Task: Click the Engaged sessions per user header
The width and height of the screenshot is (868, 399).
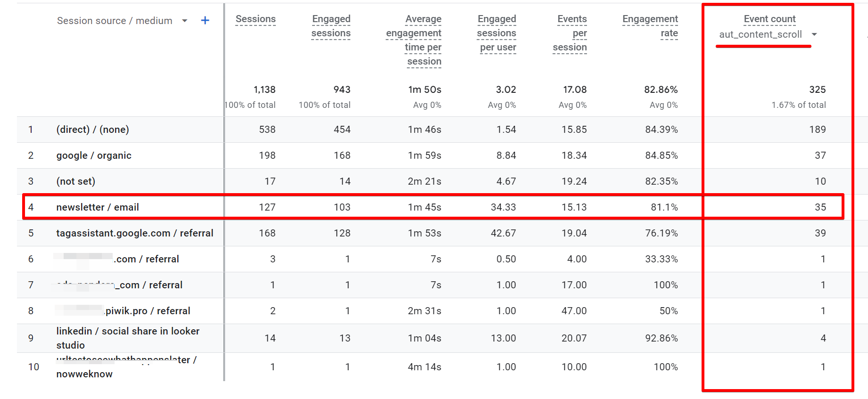Action: (496, 33)
